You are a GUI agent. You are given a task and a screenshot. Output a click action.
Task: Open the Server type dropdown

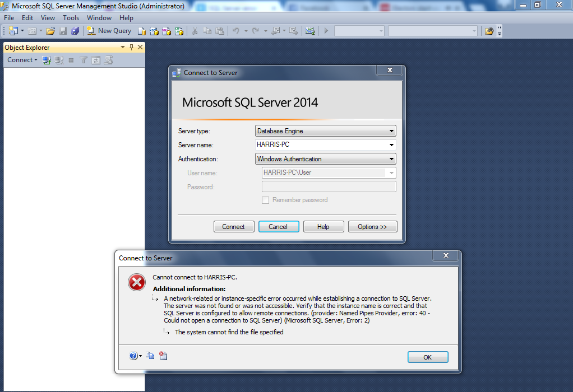tap(391, 131)
